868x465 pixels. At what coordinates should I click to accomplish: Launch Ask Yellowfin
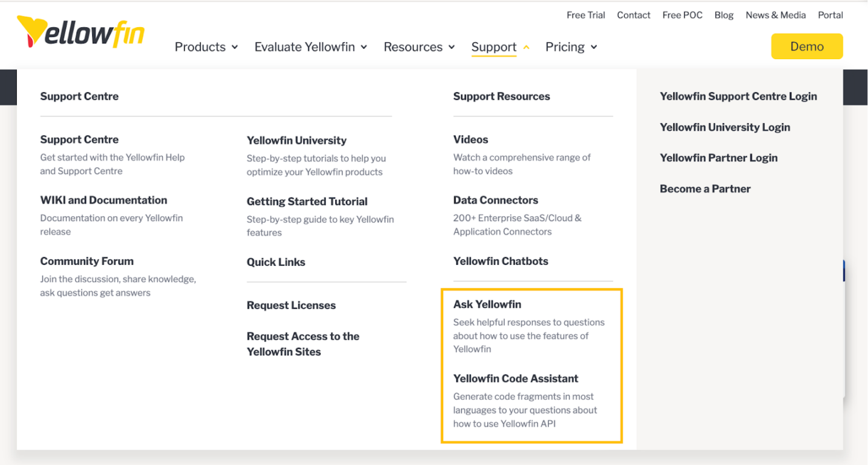[487, 304]
